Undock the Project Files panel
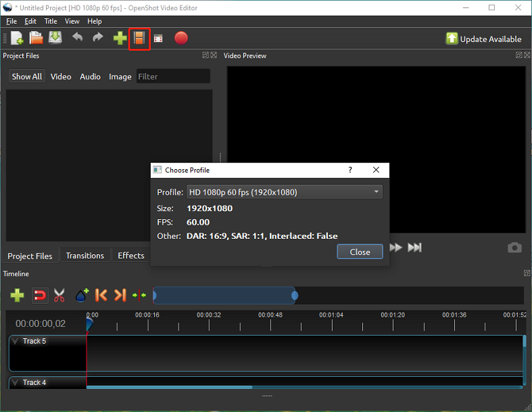 pyautogui.click(x=205, y=55)
